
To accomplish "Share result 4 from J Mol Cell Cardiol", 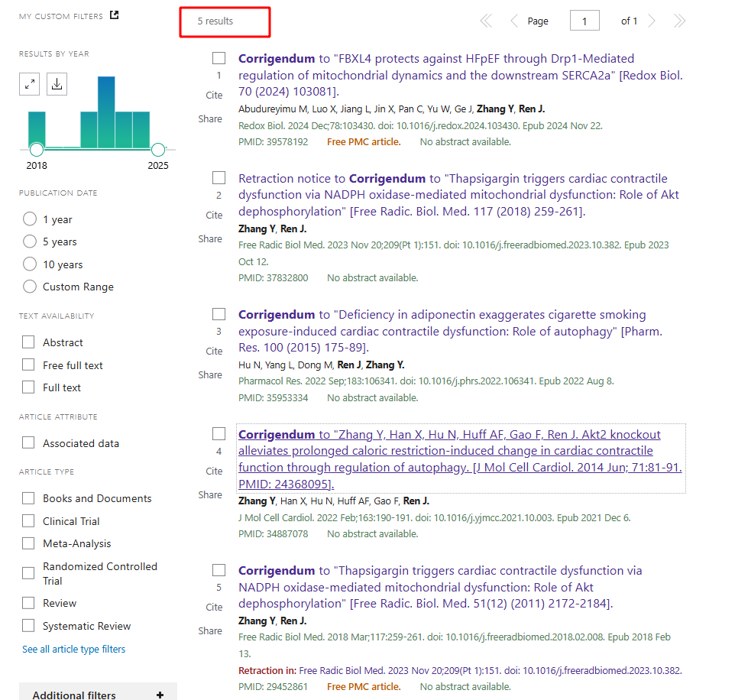I will coord(210,495).
